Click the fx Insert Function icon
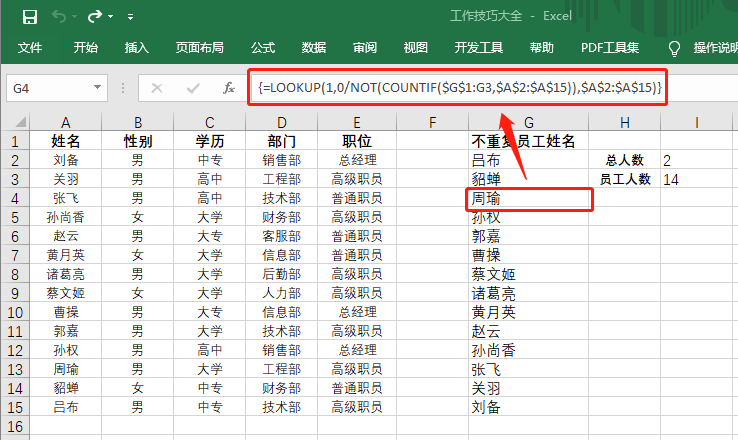This screenshot has width=738, height=440. click(229, 88)
